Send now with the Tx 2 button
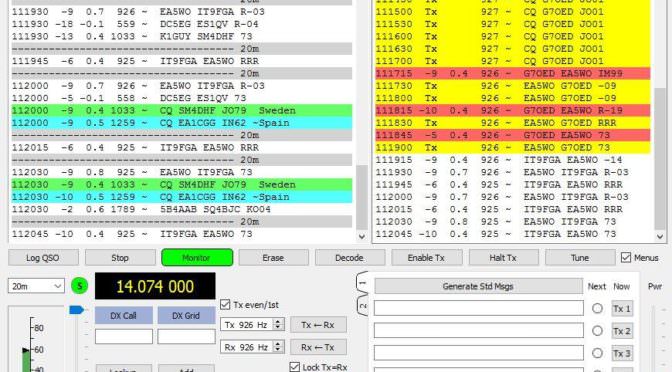The height and width of the screenshot is (372, 672). [x=622, y=330]
